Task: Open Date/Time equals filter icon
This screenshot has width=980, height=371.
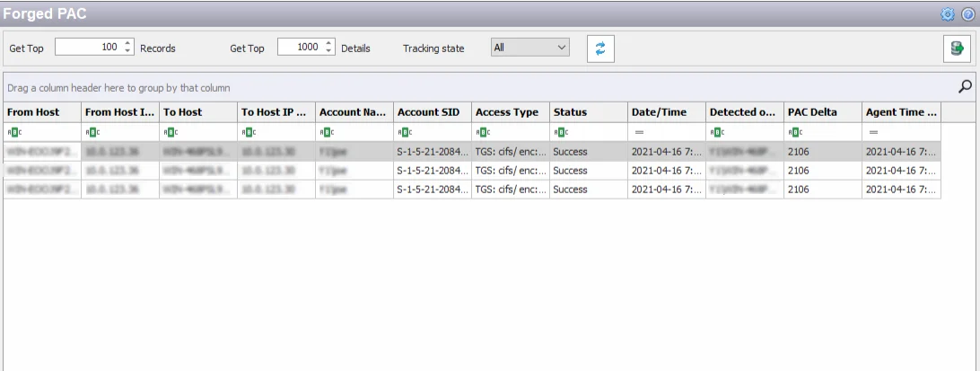Action: [x=639, y=132]
